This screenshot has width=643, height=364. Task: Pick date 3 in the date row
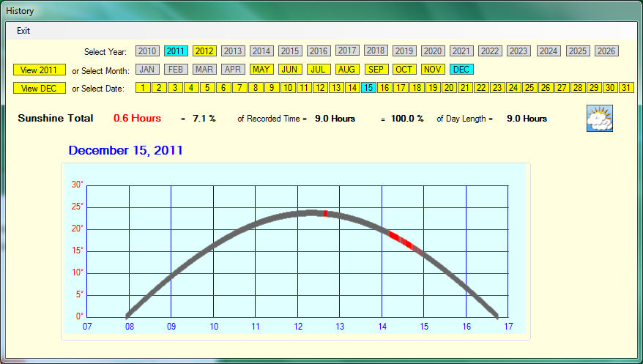(x=175, y=87)
